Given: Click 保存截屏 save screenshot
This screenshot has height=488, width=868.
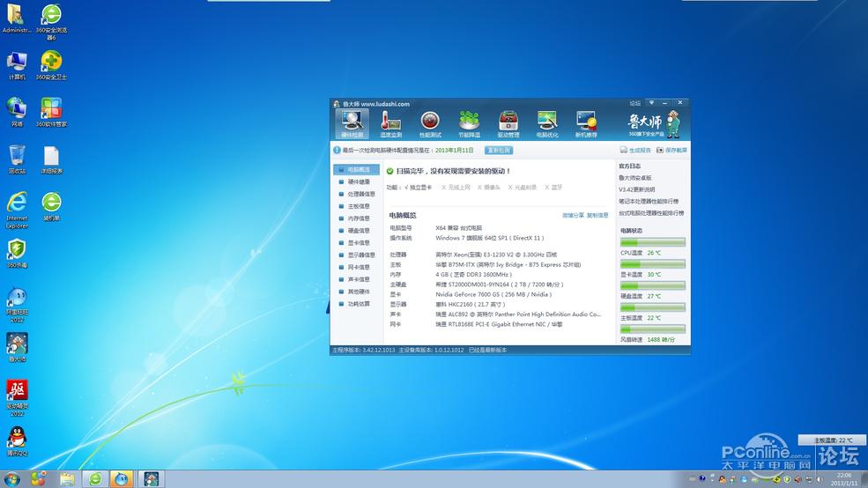Looking at the screenshot, I should coord(671,150).
